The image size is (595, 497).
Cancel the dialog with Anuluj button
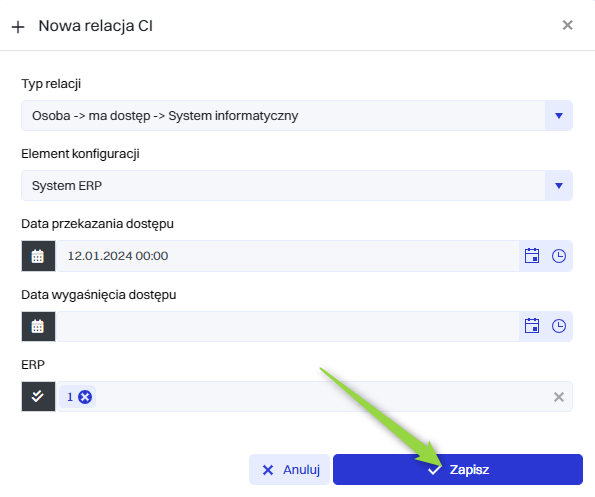coord(290,470)
